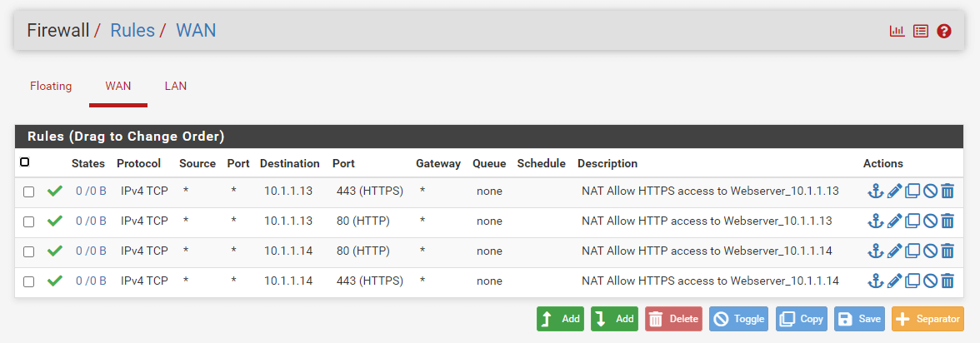
Task: Click the Copy button below the table
Action: [802, 319]
